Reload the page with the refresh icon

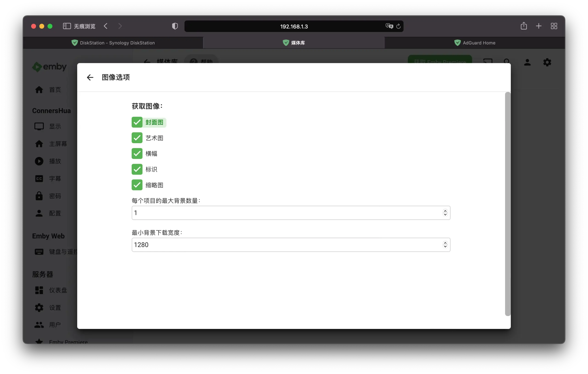[x=398, y=26]
